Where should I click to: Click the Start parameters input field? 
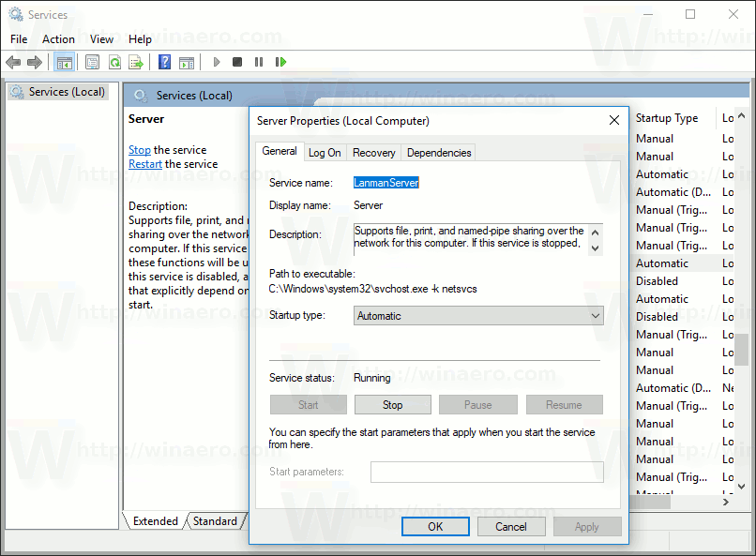click(487, 472)
